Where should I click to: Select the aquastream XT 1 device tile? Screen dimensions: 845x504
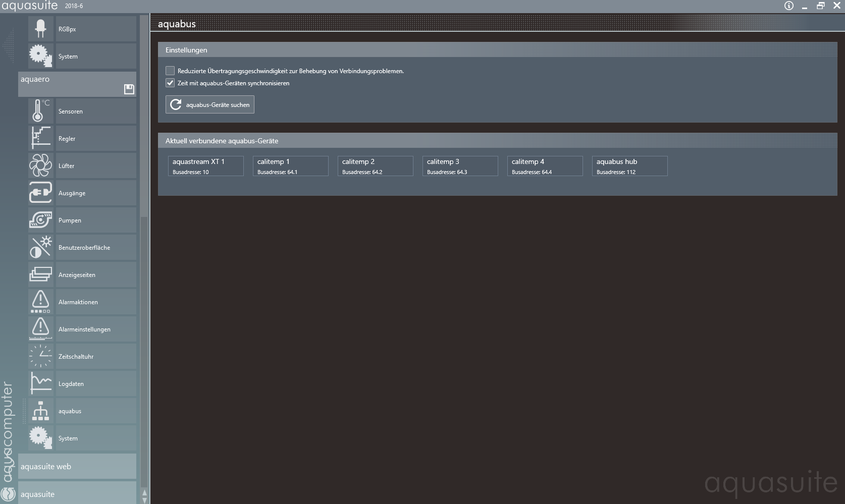(205, 166)
